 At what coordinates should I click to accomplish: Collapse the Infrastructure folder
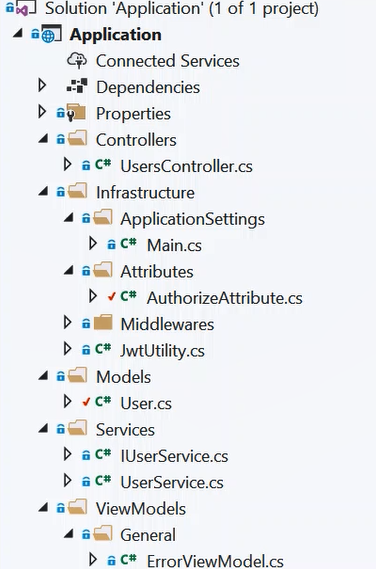(43, 191)
